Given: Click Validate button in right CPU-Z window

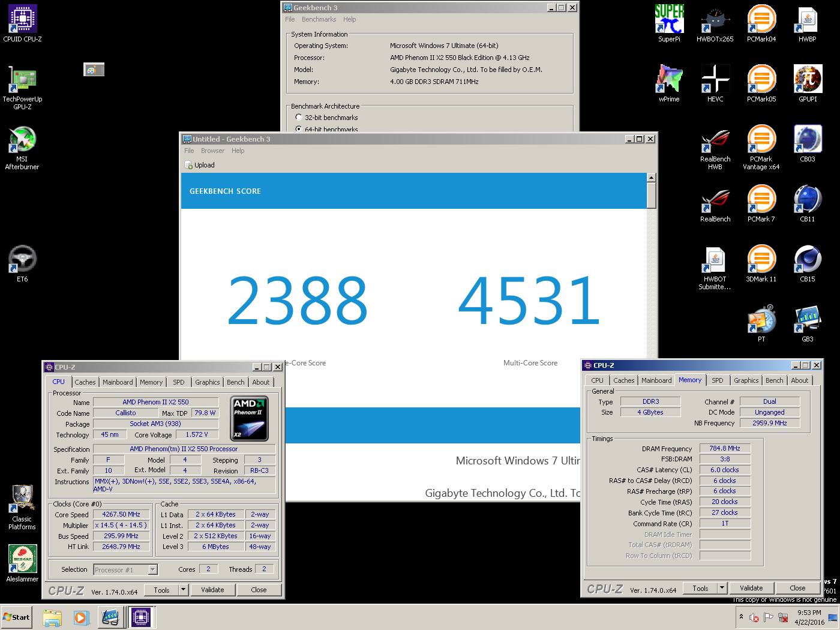Looking at the screenshot, I should click(751, 588).
